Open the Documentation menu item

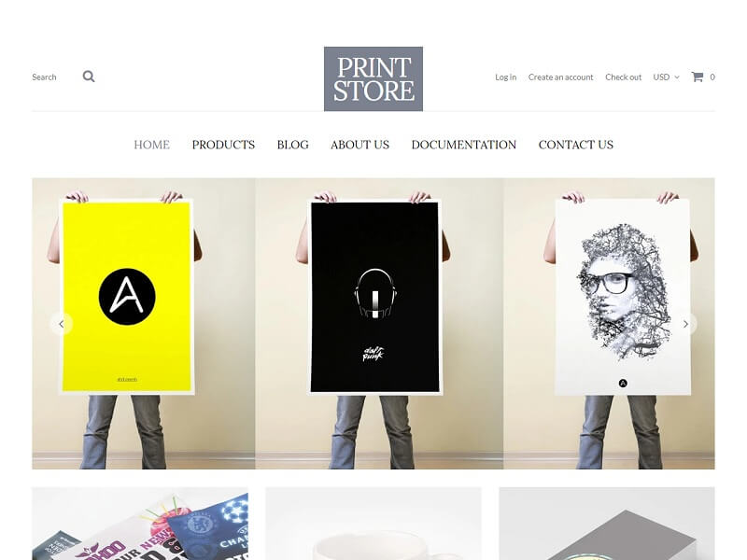pyautogui.click(x=464, y=145)
